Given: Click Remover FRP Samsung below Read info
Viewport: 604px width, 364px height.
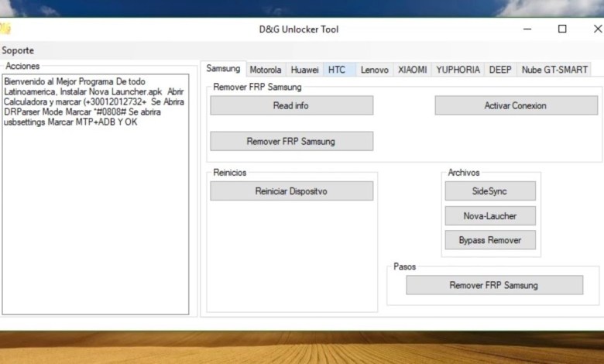Looking at the screenshot, I should pyautogui.click(x=291, y=141).
